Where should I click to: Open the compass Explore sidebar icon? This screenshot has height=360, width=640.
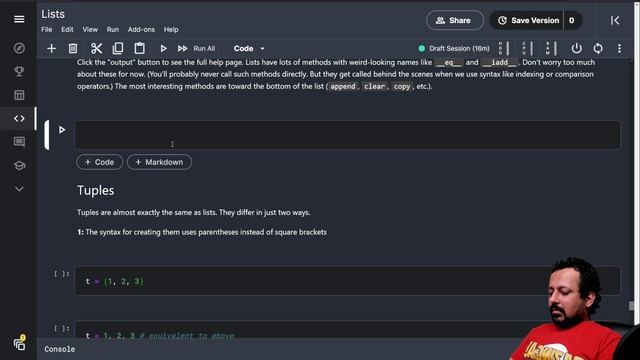pos(19,48)
